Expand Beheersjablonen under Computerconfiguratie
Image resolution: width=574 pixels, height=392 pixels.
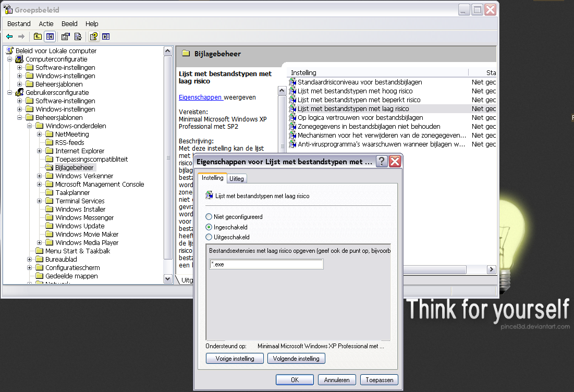pos(20,84)
